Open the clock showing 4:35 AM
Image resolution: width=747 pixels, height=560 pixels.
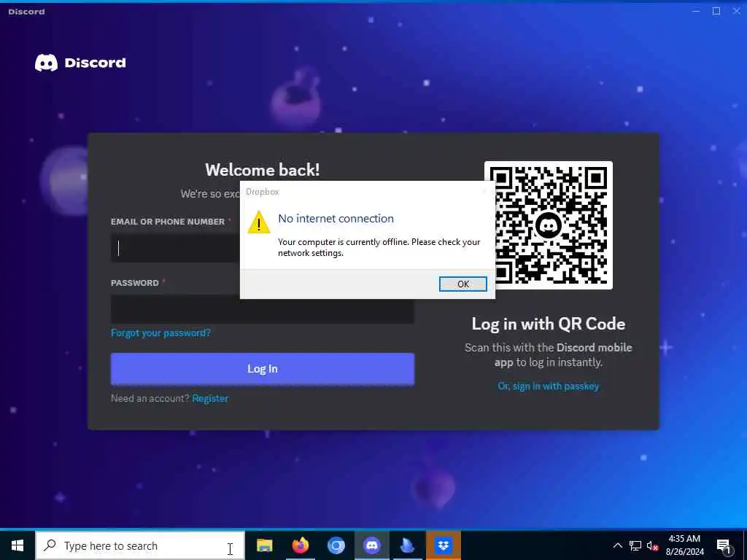[x=684, y=545]
